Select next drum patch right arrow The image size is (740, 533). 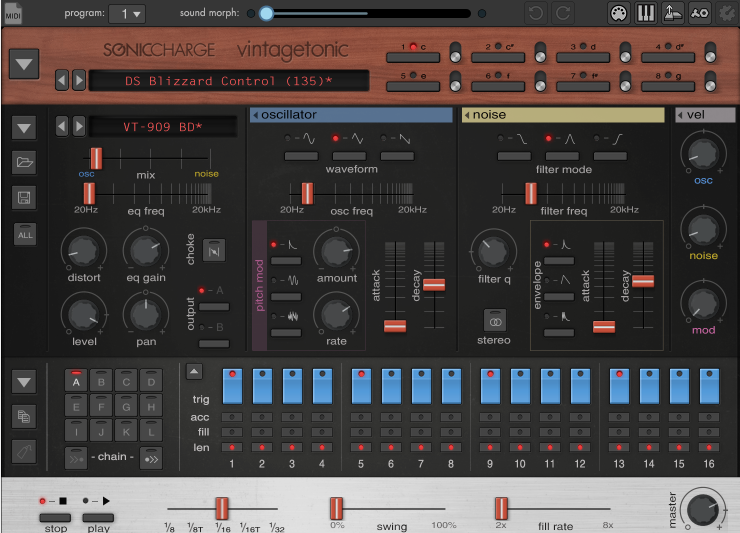[x=79, y=126]
